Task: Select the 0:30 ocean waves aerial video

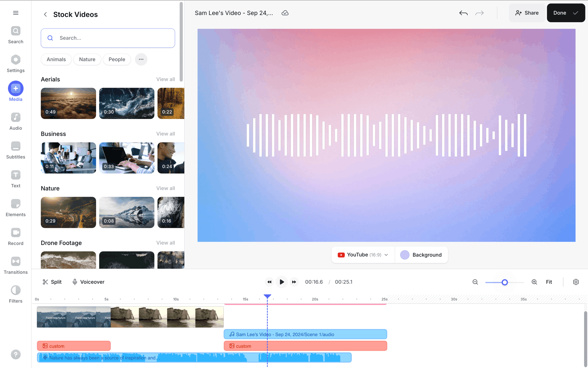Action: click(127, 103)
